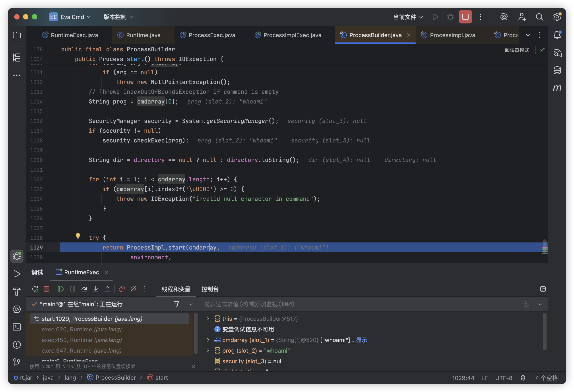The width and height of the screenshot is (574, 392).
Task: Open debugger more actions menu
Action: pos(145,289)
